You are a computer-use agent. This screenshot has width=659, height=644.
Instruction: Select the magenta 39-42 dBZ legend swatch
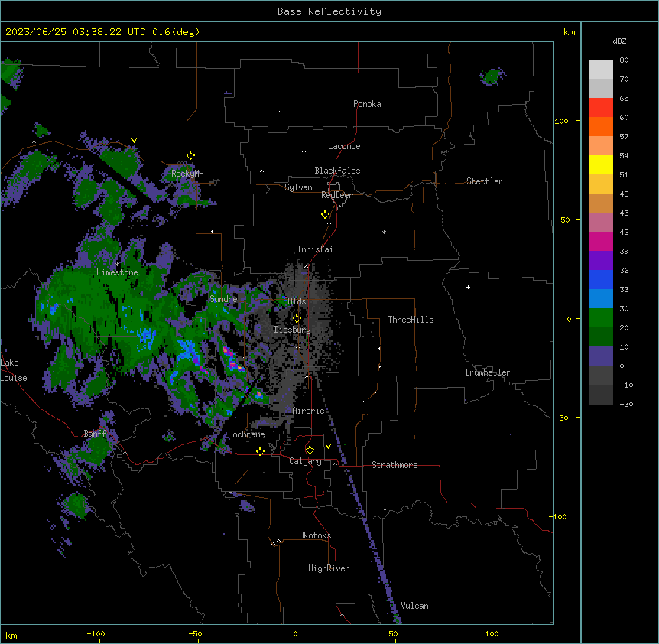(x=601, y=241)
